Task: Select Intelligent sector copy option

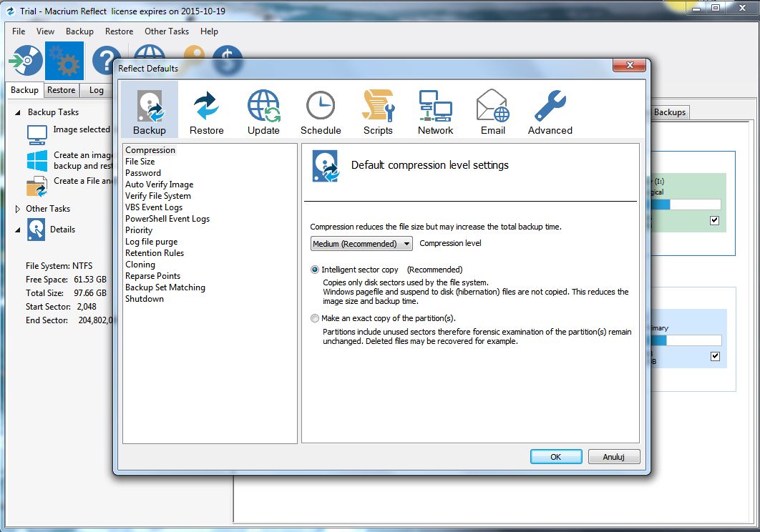Action: point(315,270)
